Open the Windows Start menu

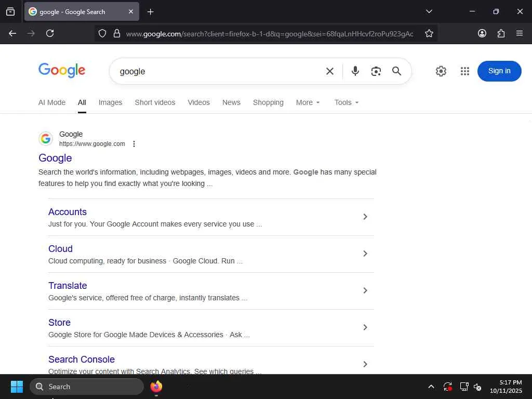pos(17,387)
